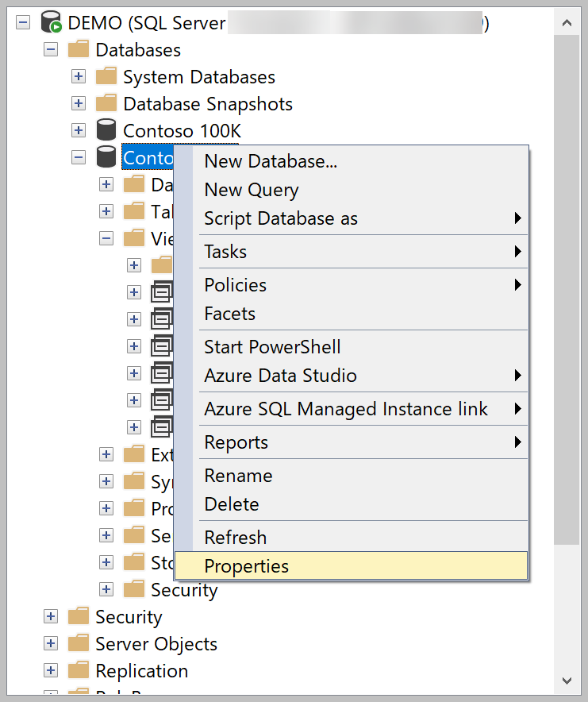588x702 pixels.
Task: Select the Databases label in the tree
Action: pos(138,50)
